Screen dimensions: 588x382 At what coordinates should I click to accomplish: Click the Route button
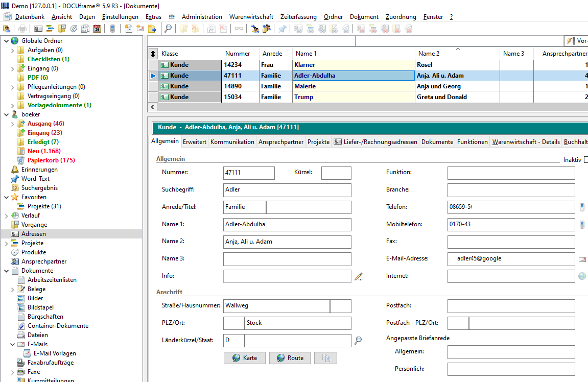(290, 358)
